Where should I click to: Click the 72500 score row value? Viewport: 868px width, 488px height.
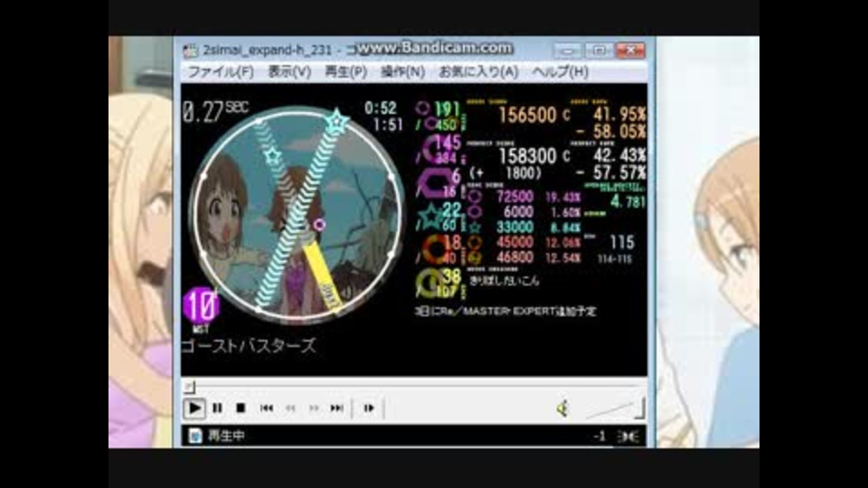[514, 196]
